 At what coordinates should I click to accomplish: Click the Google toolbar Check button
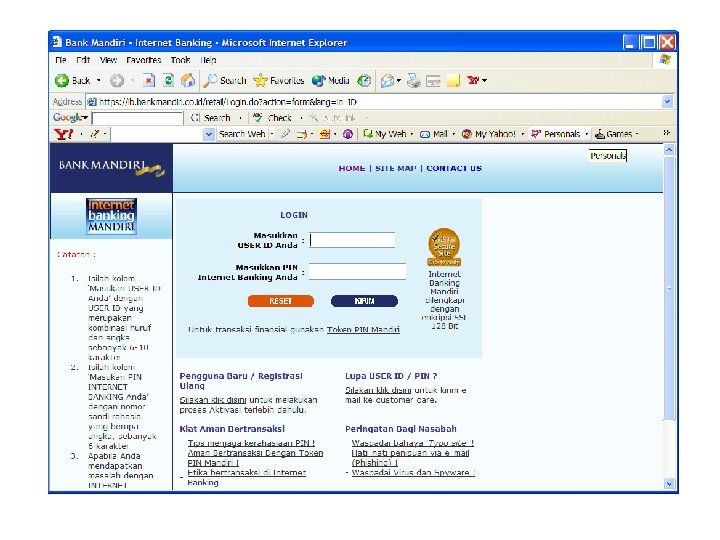click(273, 118)
